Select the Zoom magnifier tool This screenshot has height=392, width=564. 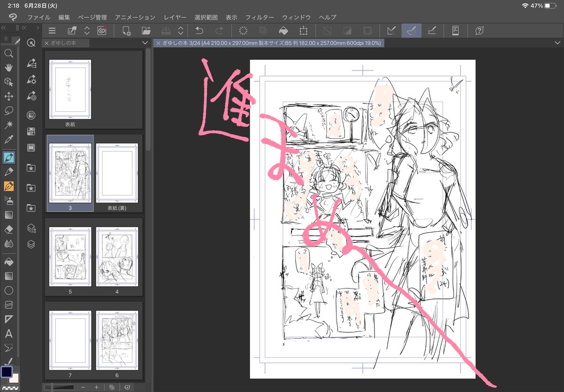point(8,53)
